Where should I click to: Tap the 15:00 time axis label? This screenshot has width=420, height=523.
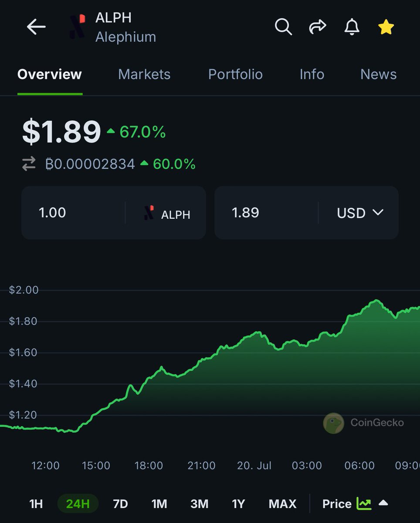pos(96,465)
